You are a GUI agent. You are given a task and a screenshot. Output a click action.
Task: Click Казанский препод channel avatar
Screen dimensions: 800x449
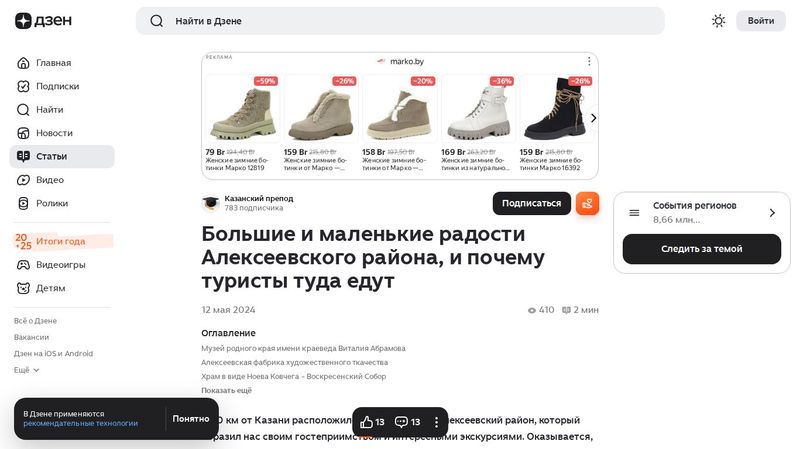tap(210, 203)
